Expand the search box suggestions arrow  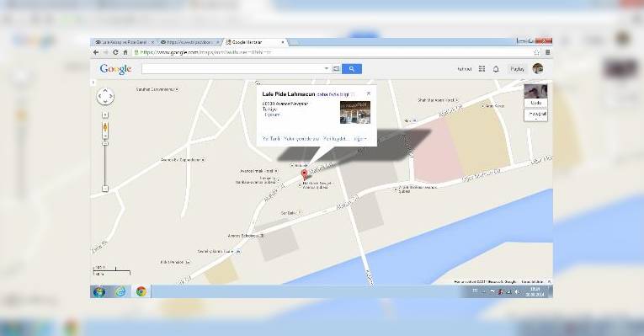pyautogui.click(x=327, y=68)
